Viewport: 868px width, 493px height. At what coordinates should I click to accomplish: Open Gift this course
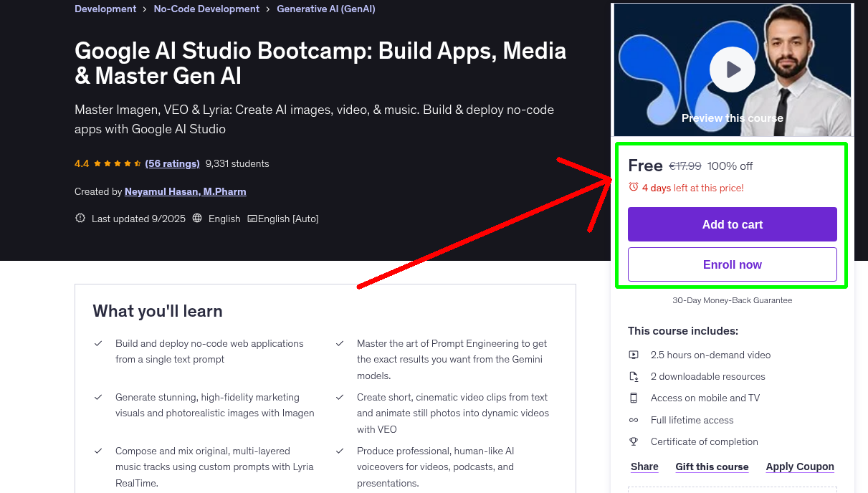point(712,466)
